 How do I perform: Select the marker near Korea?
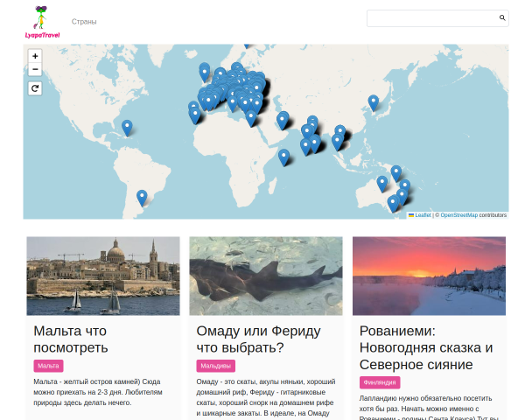point(374,103)
